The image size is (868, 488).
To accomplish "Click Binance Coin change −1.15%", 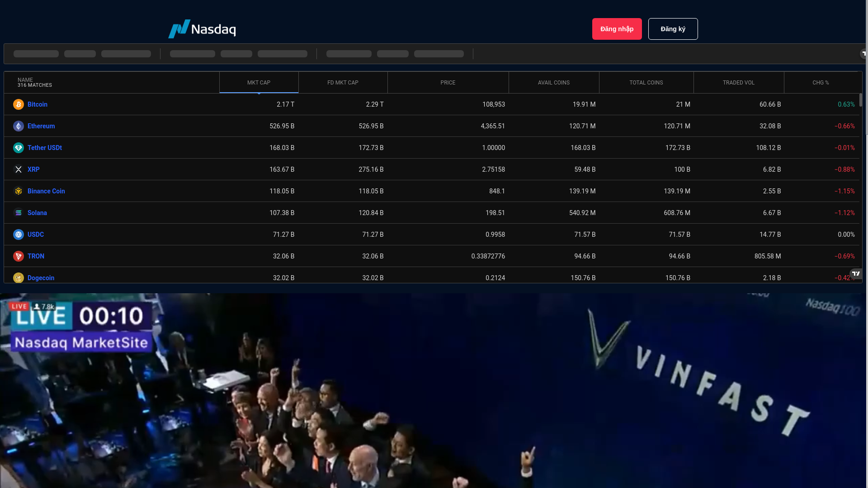I will point(845,191).
